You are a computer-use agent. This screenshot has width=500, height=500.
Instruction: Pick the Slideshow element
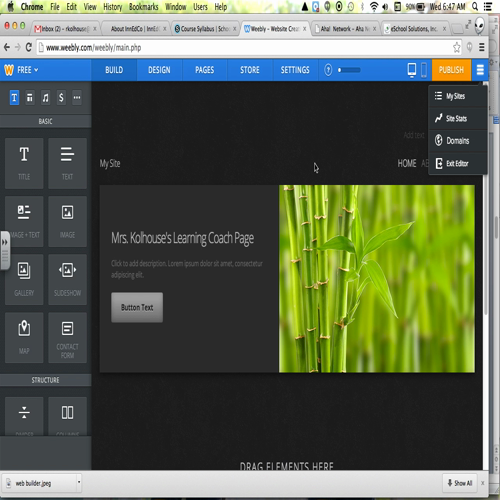pyautogui.click(x=67, y=279)
